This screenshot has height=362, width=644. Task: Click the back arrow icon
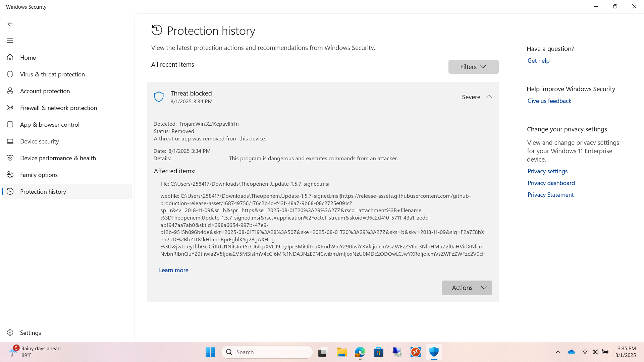(x=10, y=24)
